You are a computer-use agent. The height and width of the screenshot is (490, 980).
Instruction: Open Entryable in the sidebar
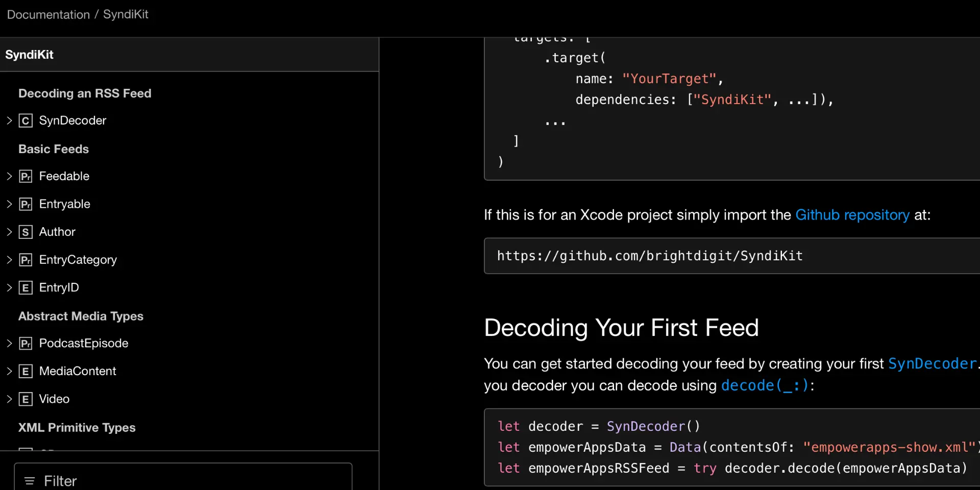(65, 204)
